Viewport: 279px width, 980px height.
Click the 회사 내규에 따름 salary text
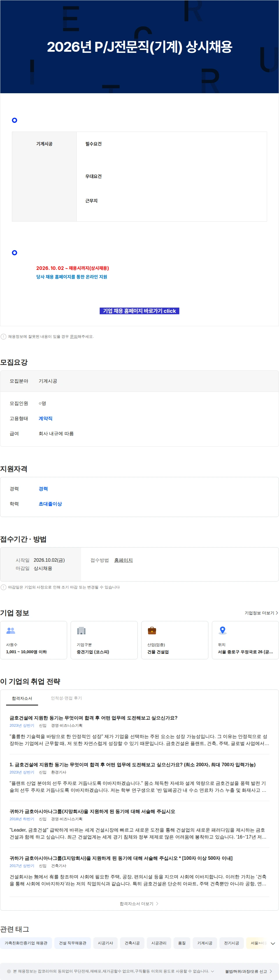[56, 433]
